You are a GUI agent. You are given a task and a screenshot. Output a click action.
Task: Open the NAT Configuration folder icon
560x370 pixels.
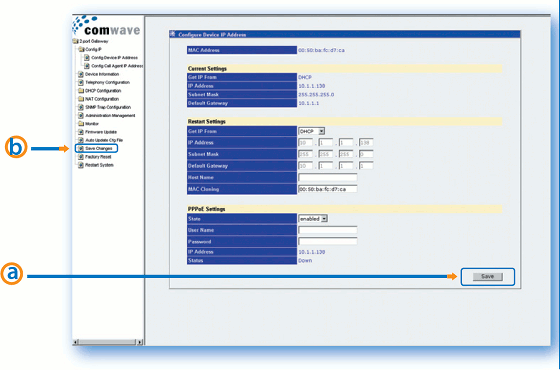[81, 99]
